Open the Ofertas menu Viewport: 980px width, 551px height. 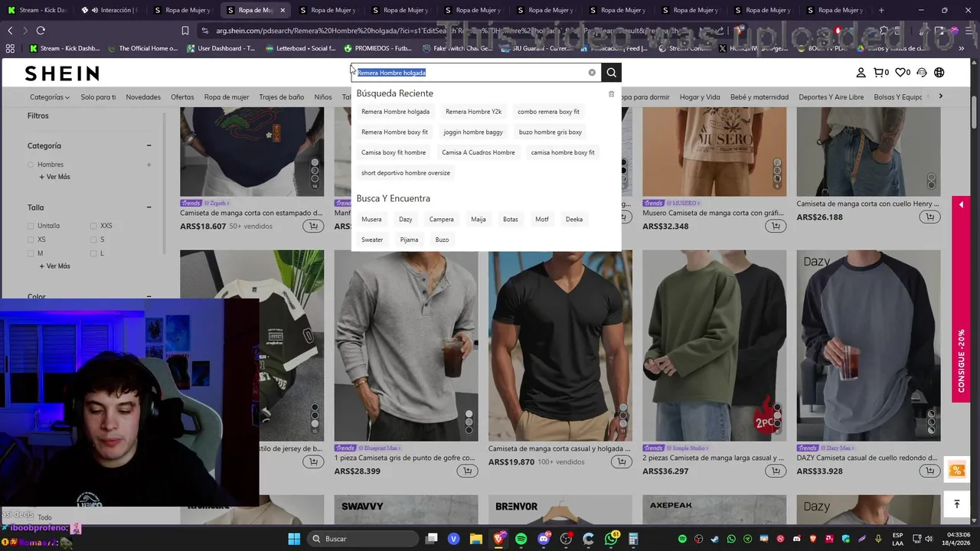[x=182, y=97]
